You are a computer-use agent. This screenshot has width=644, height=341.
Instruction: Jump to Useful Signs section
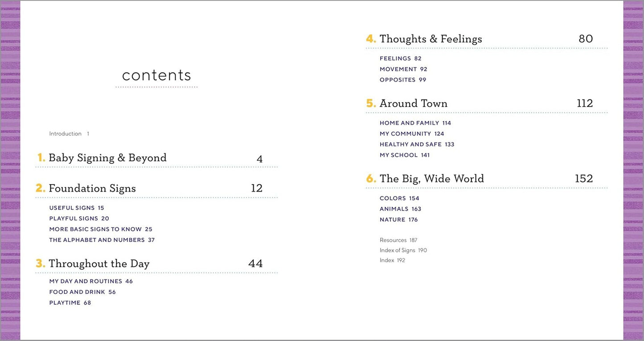pyautogui.click(x=72, y=208)
